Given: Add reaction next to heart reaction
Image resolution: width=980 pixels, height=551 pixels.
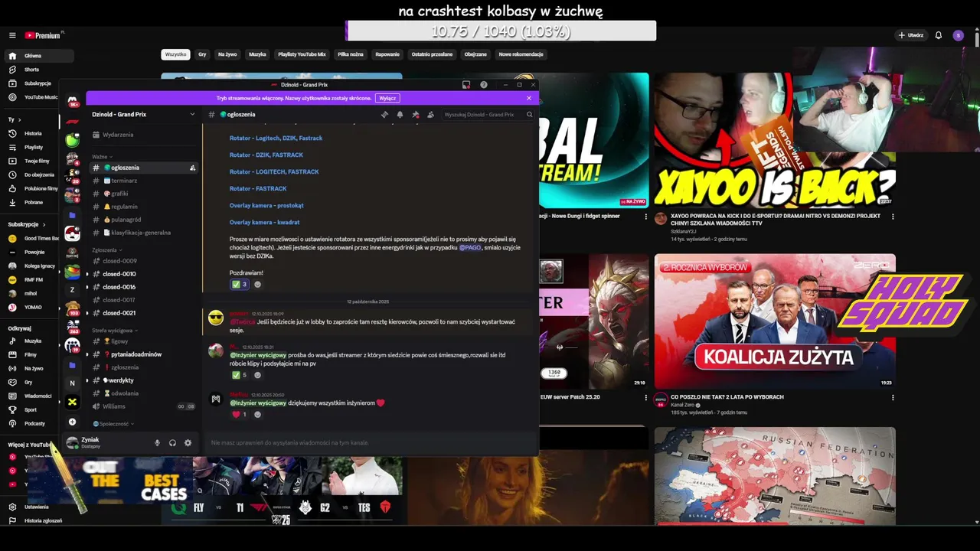Looking at the screenshot, I should [257, 414].
